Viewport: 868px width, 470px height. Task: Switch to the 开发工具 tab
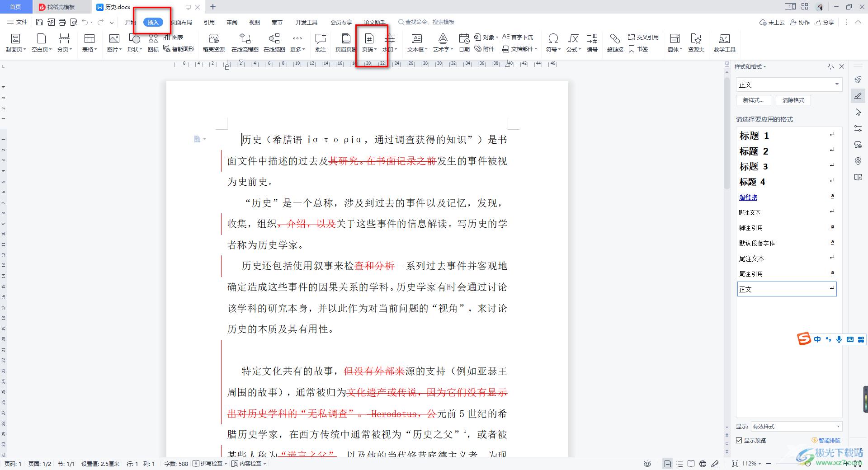pyautogui.click(x=307, y=22)
